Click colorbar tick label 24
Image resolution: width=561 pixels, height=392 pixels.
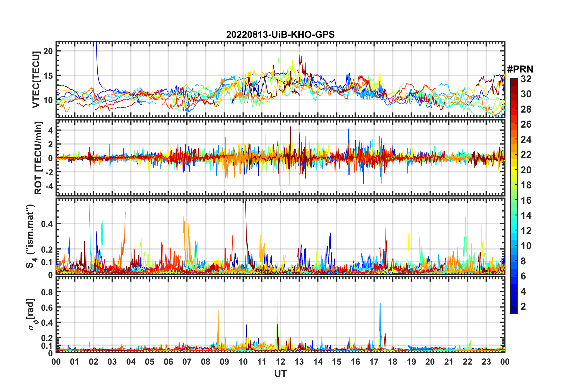coord(526,140)
